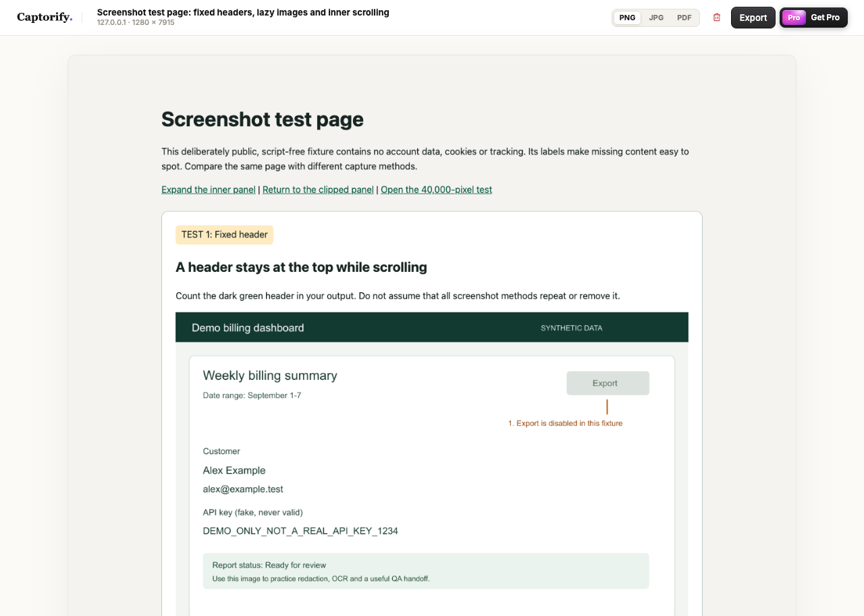Screen dimensions: 864x616
Task: Delete the capture with the trash icon
Action: 717,18
